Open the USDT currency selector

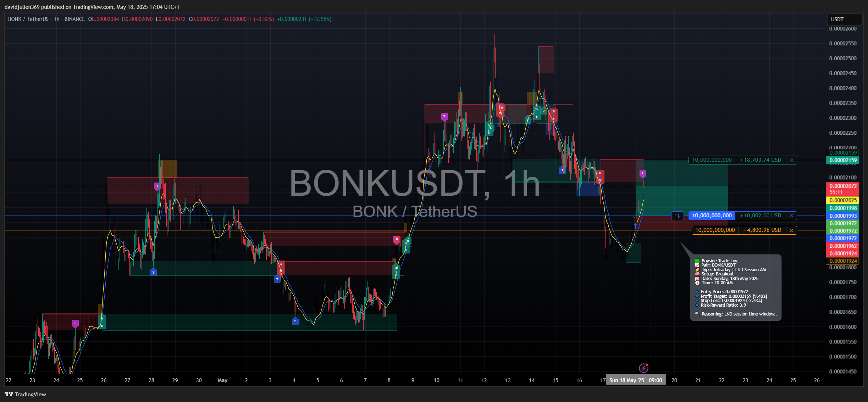(844, 19)
